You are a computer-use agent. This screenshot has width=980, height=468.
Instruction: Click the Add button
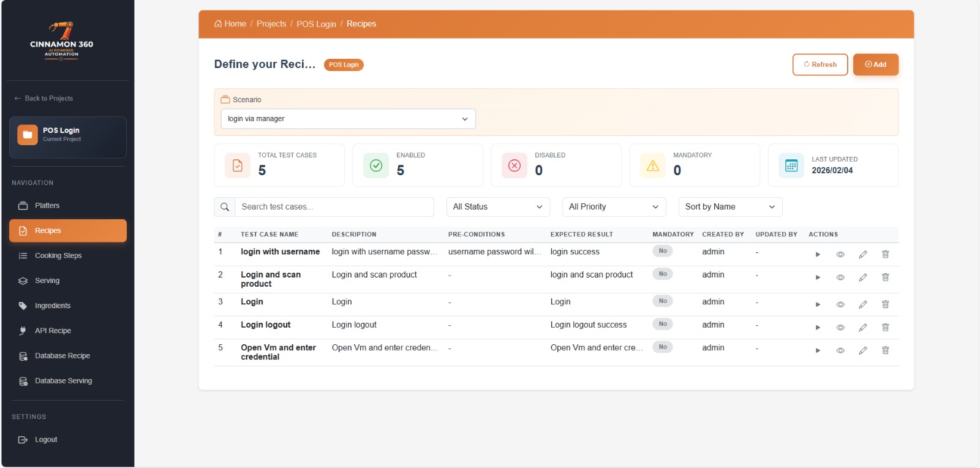[x=875, y=65]
